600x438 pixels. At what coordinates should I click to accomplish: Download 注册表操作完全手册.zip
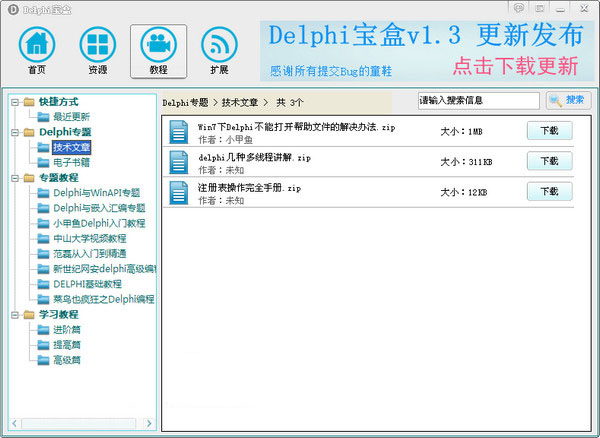(549, 191)
